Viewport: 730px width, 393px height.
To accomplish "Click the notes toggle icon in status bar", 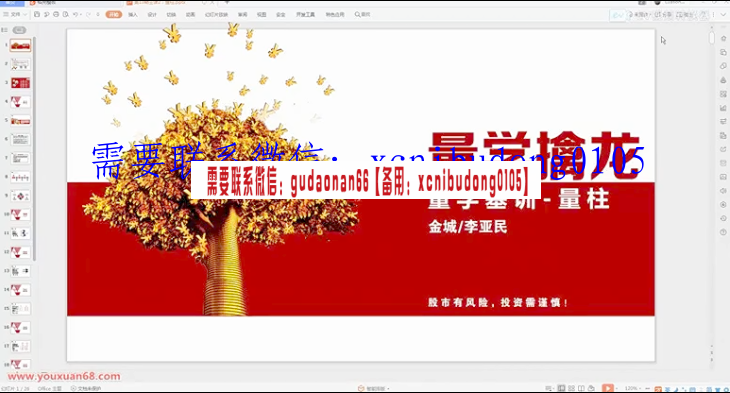I will tap(550, 388).
